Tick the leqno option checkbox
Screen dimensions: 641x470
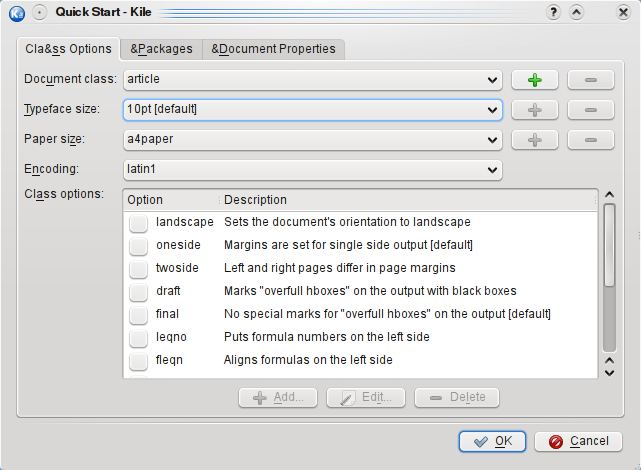click(139, 337)
